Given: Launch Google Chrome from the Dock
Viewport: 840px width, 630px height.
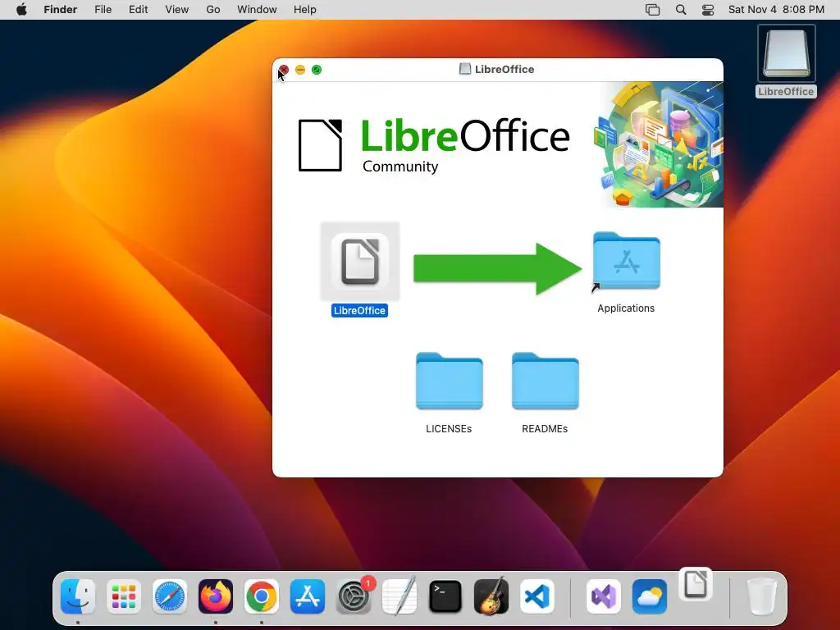Looking at the screenshot, I should 262,596.
